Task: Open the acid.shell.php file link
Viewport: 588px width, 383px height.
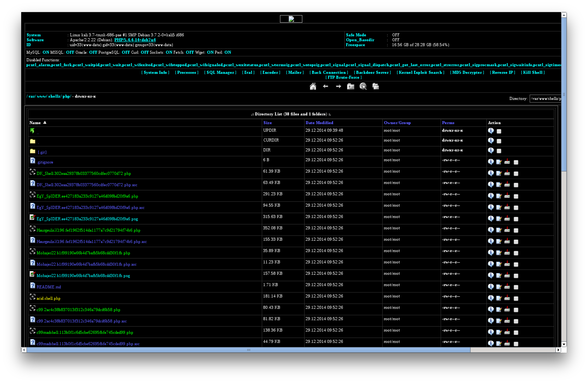Action: click(x=48, y=298)
